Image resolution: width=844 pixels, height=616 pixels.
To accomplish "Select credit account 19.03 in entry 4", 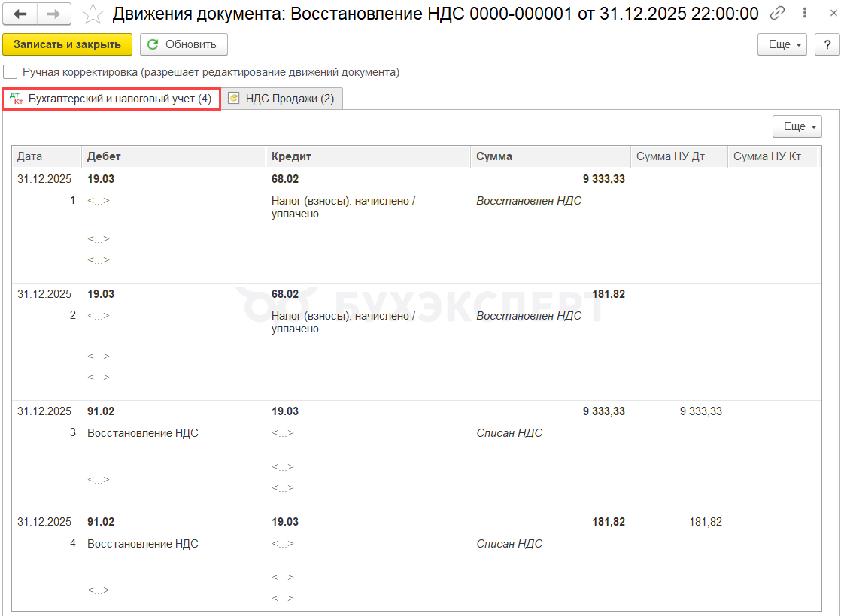I will [285, 523].
